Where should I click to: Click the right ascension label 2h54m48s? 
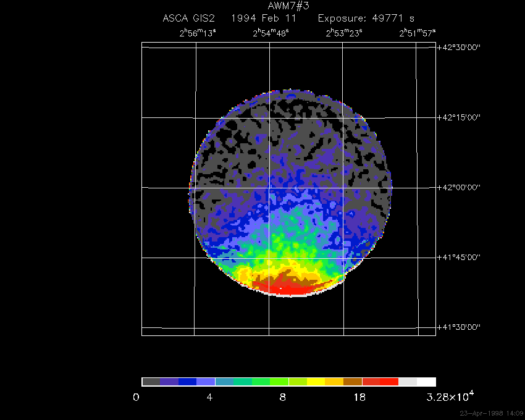pyautogui.click(x=271, y=33)
